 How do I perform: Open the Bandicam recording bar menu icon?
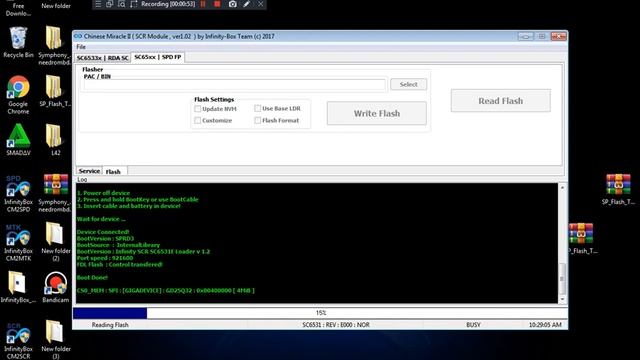(98, 4)
